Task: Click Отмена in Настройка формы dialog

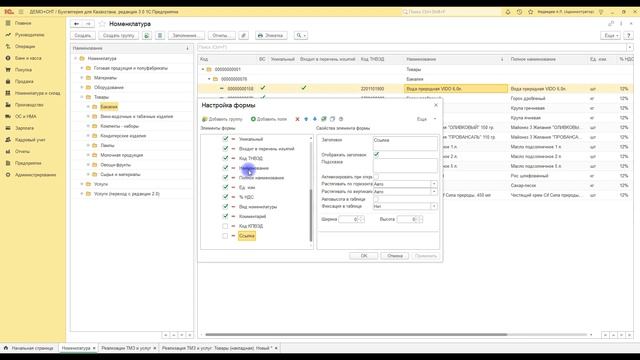Action: 395,256
